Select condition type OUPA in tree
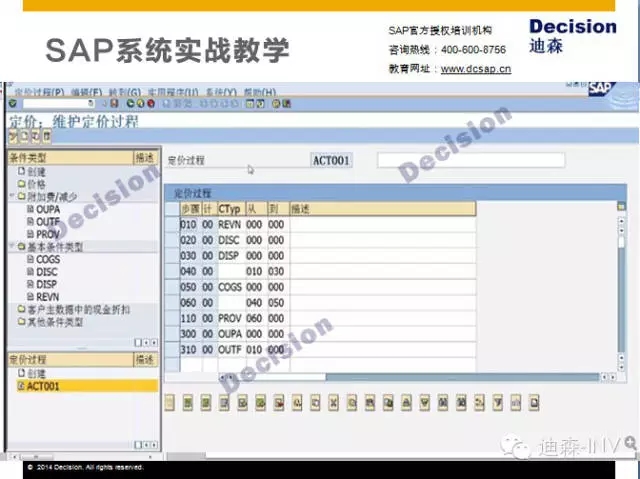The height and width of the screenshot is (479, 640). [44, 209]
